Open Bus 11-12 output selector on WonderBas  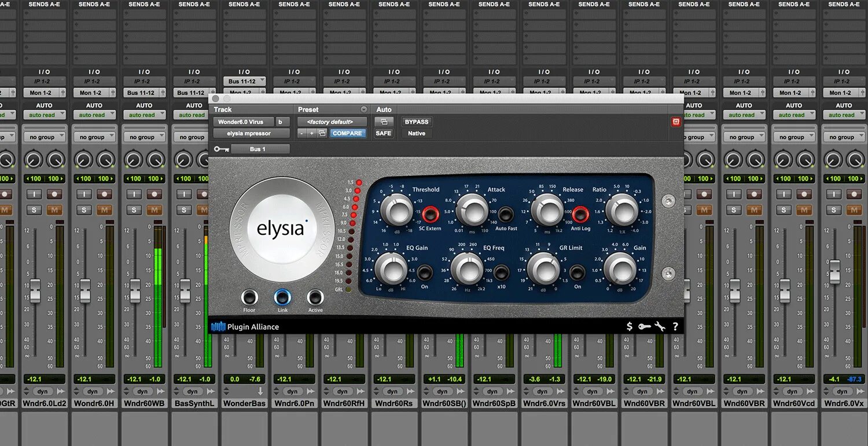pyautogui.click(x=245, y=81)
